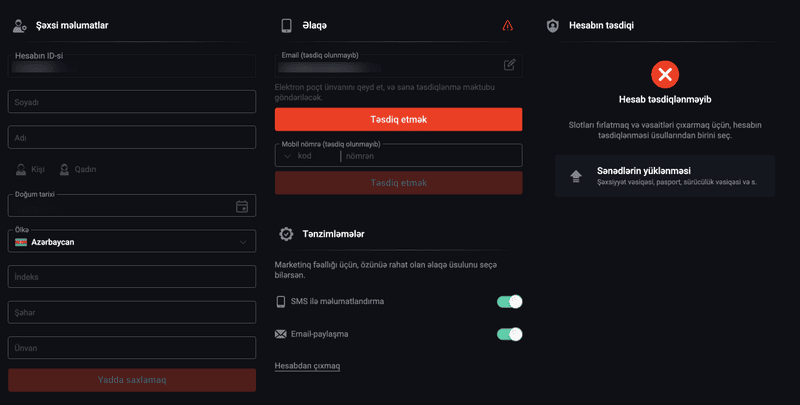The image size is (800, 405).
Task: Open Sənədlərin yüklənməsi verification option
Action: coord(664,176)
